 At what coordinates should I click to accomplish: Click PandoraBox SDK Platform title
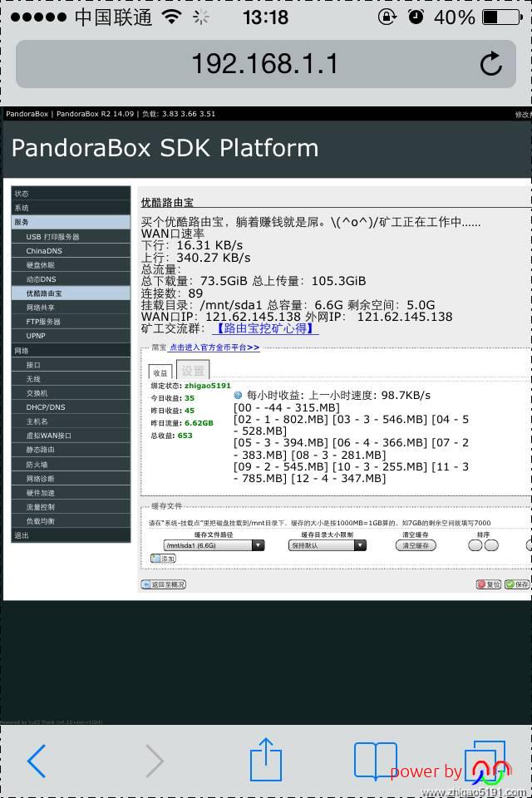click(165, 148)
